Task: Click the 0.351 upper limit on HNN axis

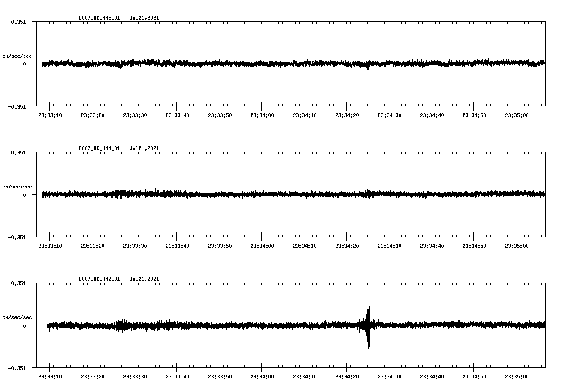Action: [x=18, y=153]
